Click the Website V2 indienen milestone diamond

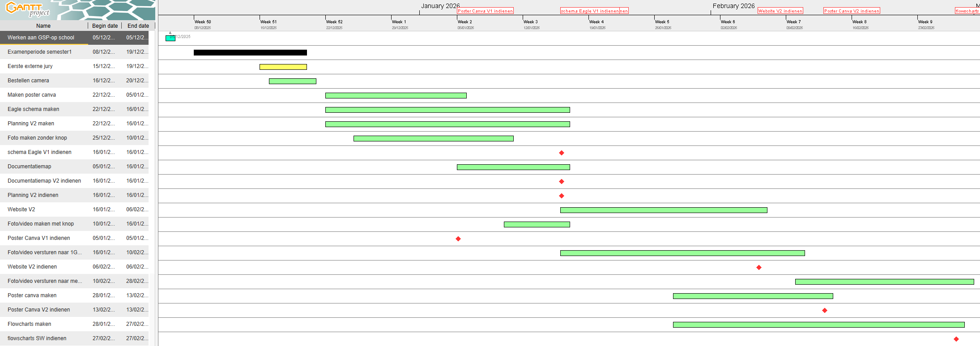pos(759,268)
